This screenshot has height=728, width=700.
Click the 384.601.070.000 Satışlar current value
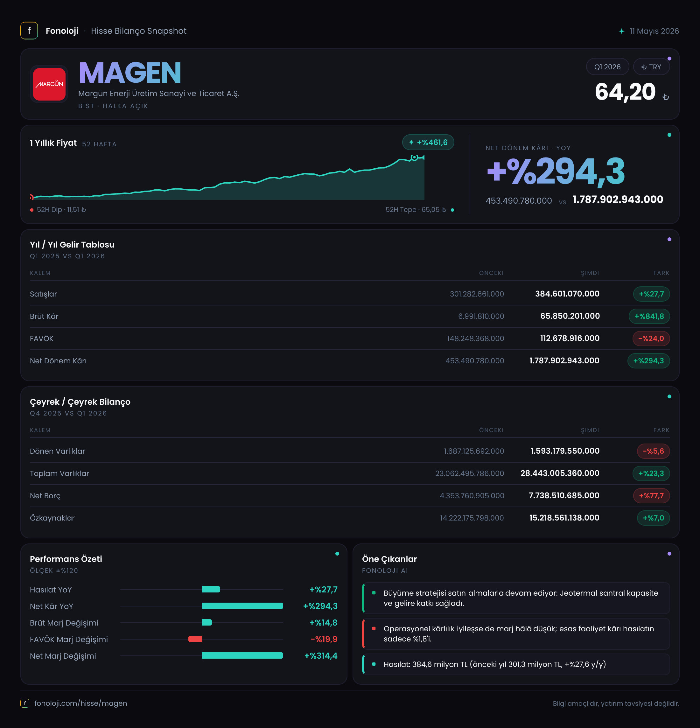click(x=567, y=294)
